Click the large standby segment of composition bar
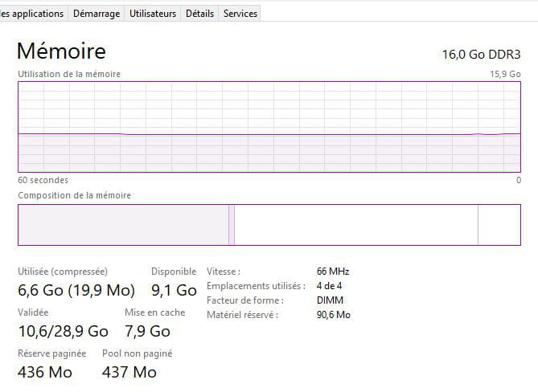538x392 pixels. coord(355,225)
